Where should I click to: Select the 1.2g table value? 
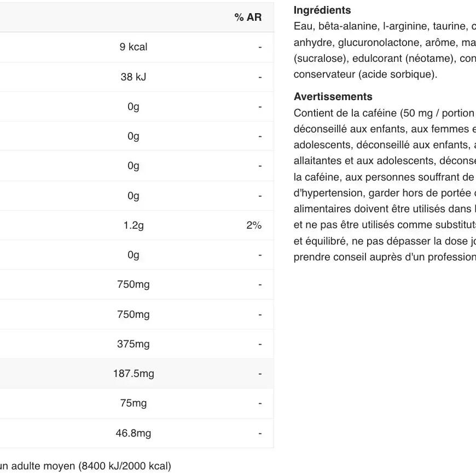click(133, 225)
